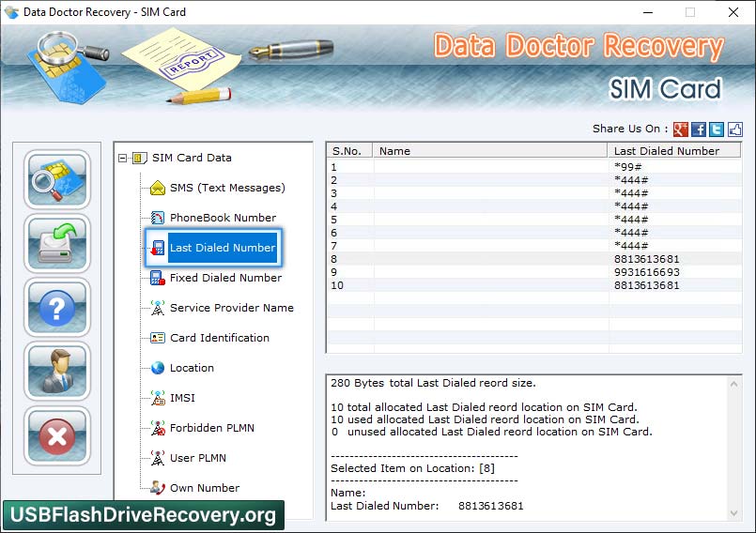756x533 pixels.
Task: Select PhoneBook Number in tree
Action: [x=223, y=218]
